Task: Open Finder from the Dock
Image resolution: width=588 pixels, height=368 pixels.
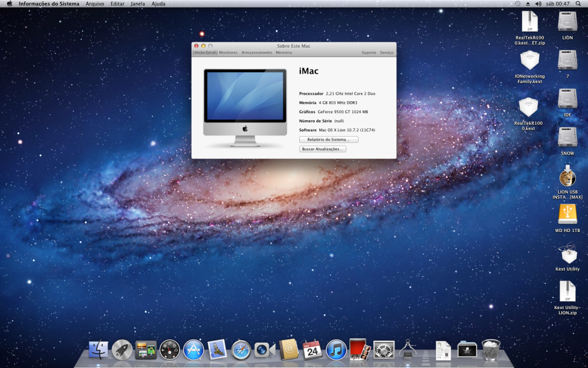Action: coord(98,350)
